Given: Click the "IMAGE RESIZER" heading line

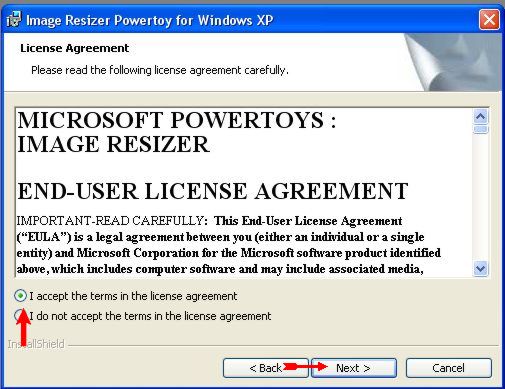Looking at the screenshot, I should pyautogui.click(x=113, y=144).
